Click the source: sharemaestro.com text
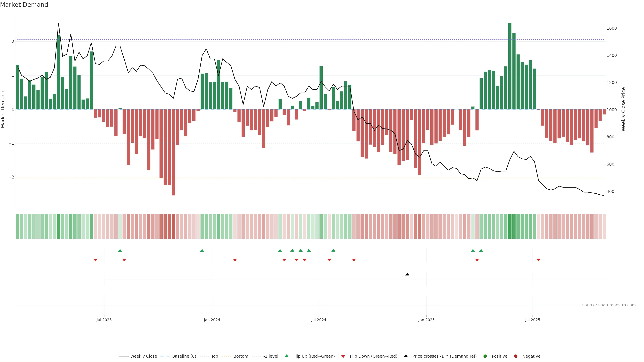Image resolution: width=644 pixels, height=362 pixels. pos(609,305)
